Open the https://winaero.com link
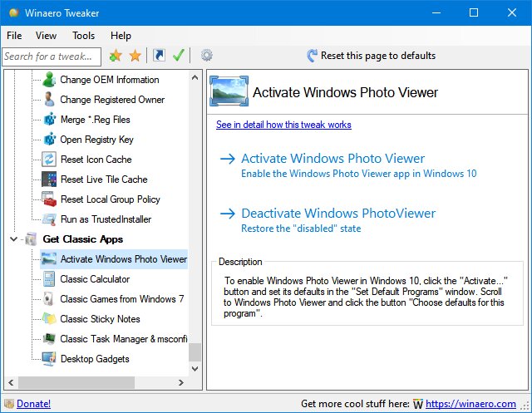532x413 pixels. pos(470,404)
